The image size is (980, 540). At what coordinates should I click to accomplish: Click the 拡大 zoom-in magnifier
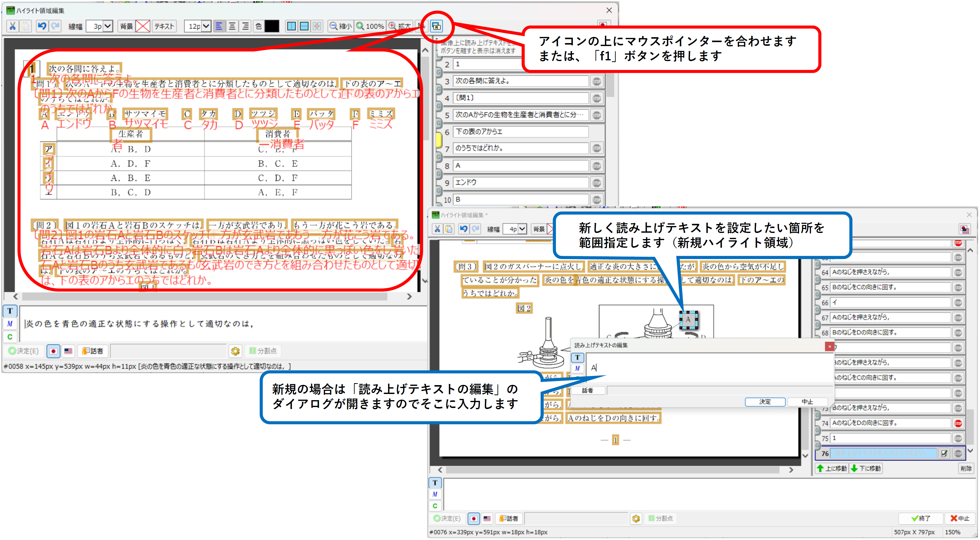point(399,26)
